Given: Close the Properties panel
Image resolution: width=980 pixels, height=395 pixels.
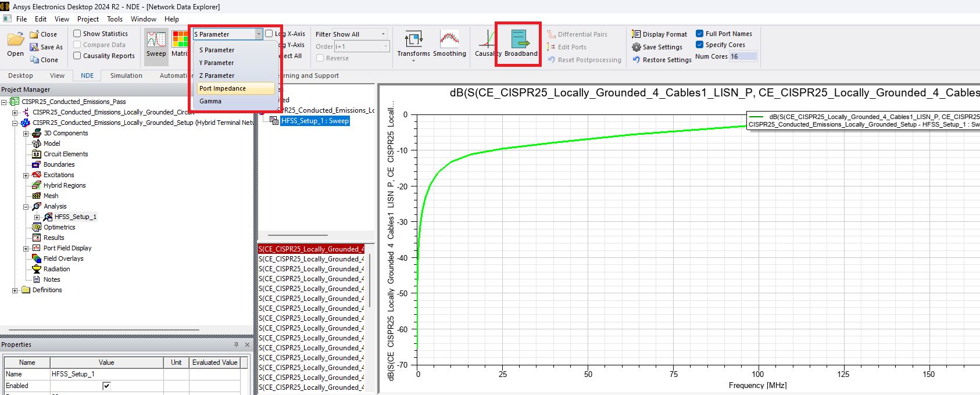Looking at the screenshot, I should pos(247,344).
